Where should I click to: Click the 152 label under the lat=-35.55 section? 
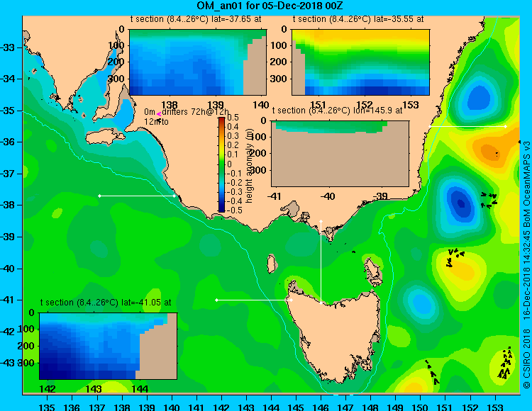(x=365, y=105)
